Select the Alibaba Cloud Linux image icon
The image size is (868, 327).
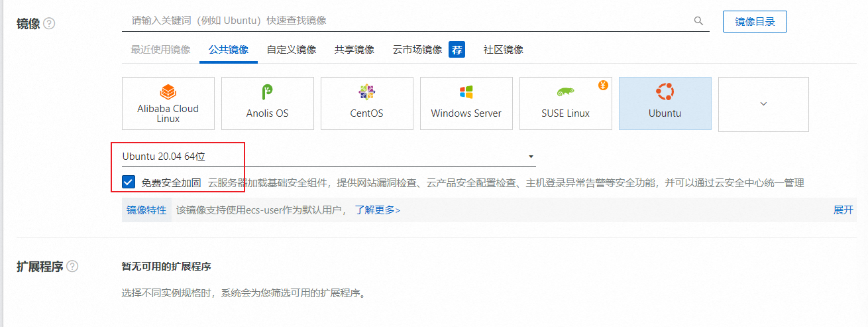[168, 91]
